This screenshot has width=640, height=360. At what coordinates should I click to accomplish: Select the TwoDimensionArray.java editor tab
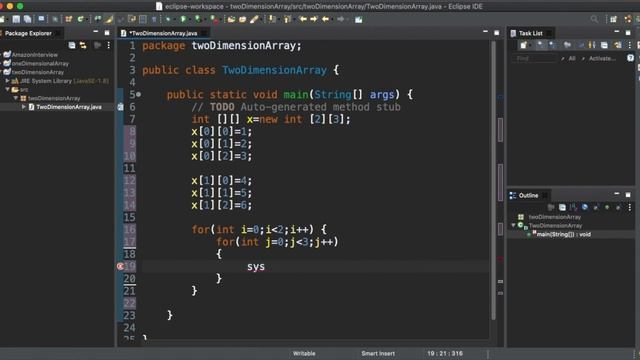tap(163, 33)
